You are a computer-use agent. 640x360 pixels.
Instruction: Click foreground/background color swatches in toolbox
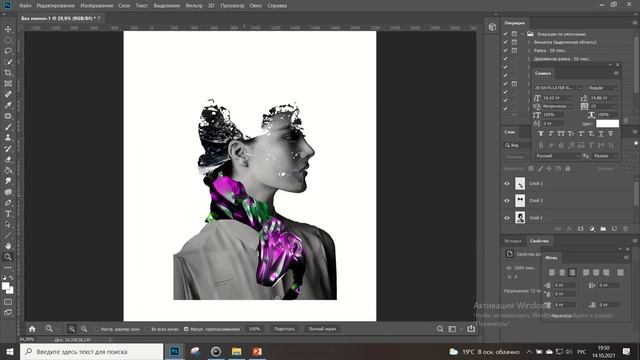pos(7,288)
